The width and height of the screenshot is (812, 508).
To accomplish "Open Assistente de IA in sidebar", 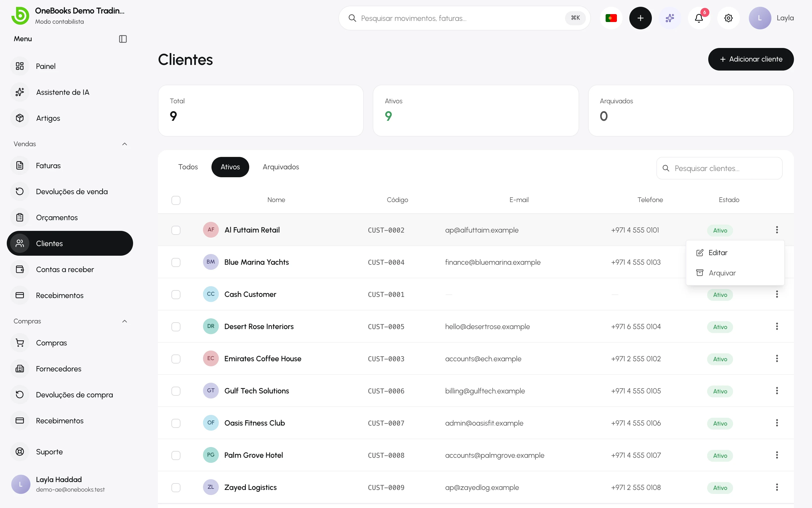I will (70, 92).
